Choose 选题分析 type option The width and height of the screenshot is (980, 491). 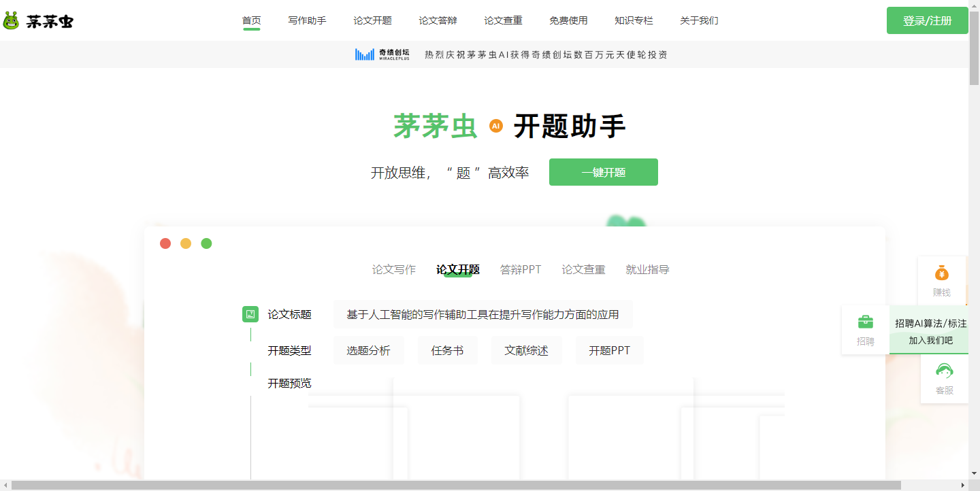(369, 350)
